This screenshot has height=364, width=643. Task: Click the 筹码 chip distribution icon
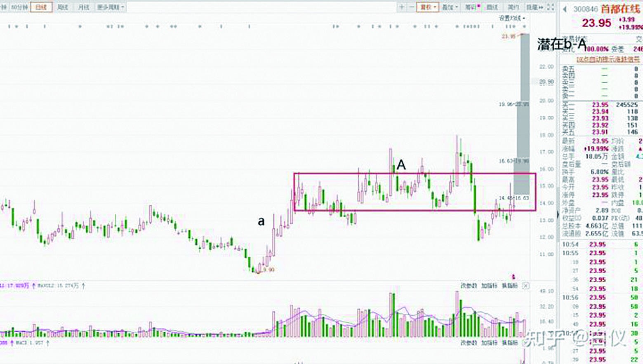click(472, 7)
